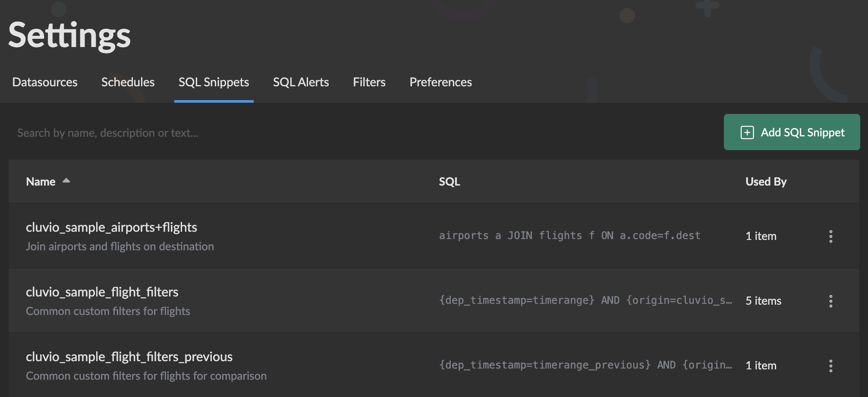Image resolution: width=868 pixels, height=397 pixels.
Task: Open the cluvio_sample_flight_filters snippet
Action: [x=102, y=292]
